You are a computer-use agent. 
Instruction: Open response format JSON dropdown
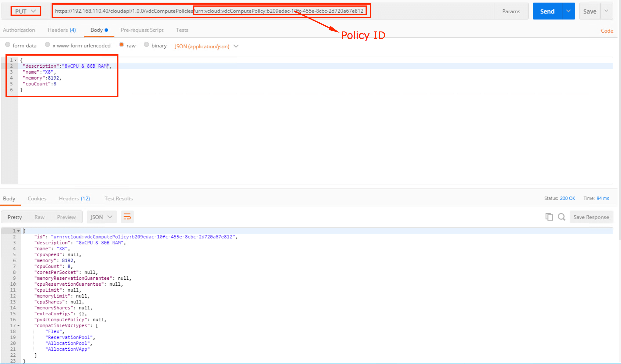[102, 217]
